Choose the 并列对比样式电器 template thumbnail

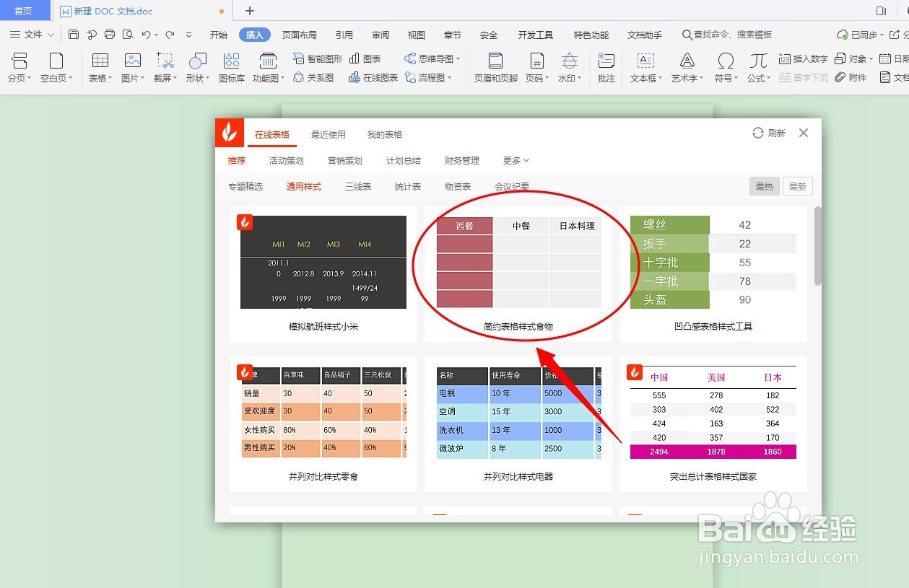click(518, 412)
